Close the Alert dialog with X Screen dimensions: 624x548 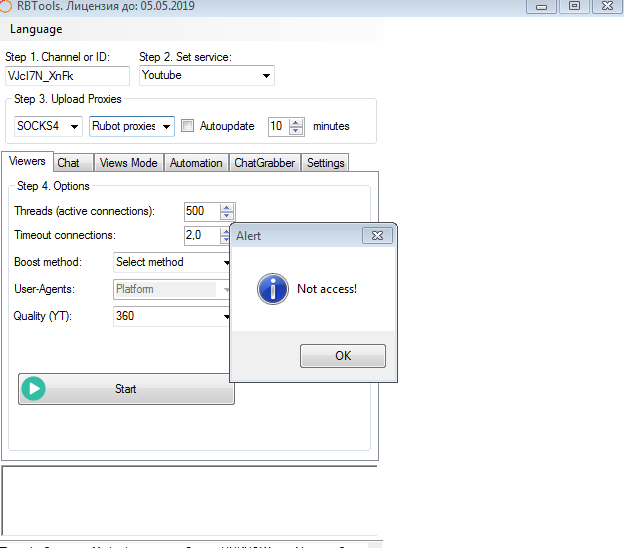pos(376,236)
